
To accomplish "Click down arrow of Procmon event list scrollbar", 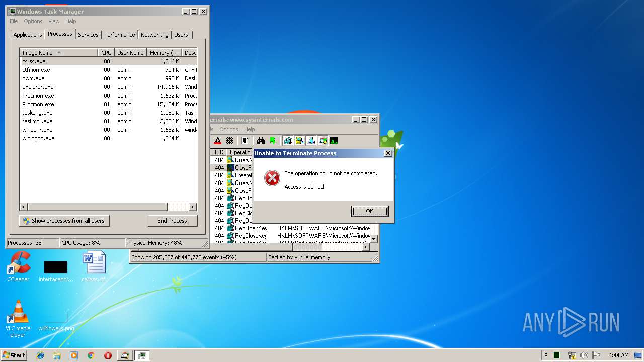I will pos(374,239).
